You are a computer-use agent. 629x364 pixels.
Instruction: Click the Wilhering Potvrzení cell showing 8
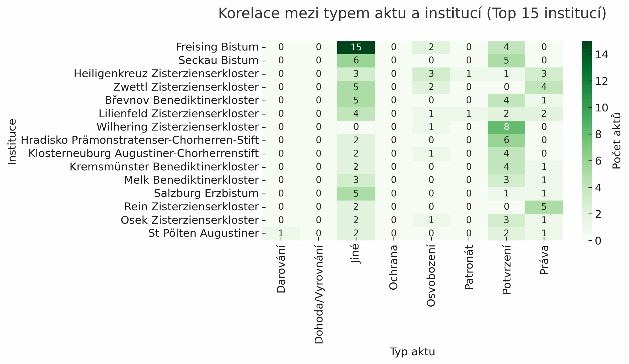[506, 127]
